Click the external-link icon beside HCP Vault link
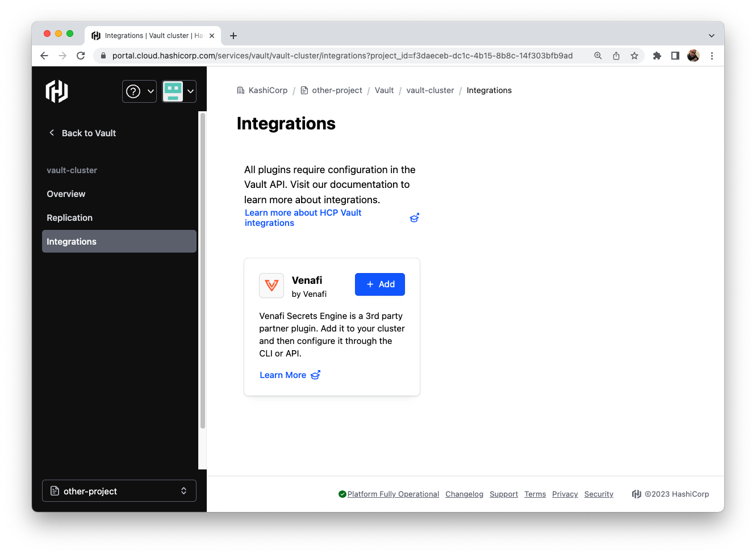The height and width of the screenshot is (554, 756). [415, 218]
